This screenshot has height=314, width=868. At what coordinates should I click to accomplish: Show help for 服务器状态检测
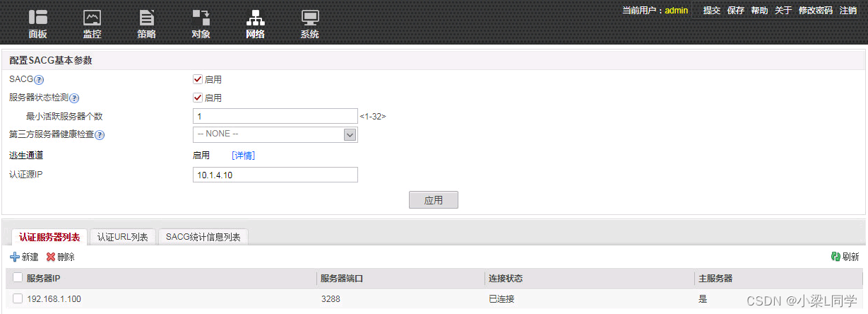tap(74, 98)
